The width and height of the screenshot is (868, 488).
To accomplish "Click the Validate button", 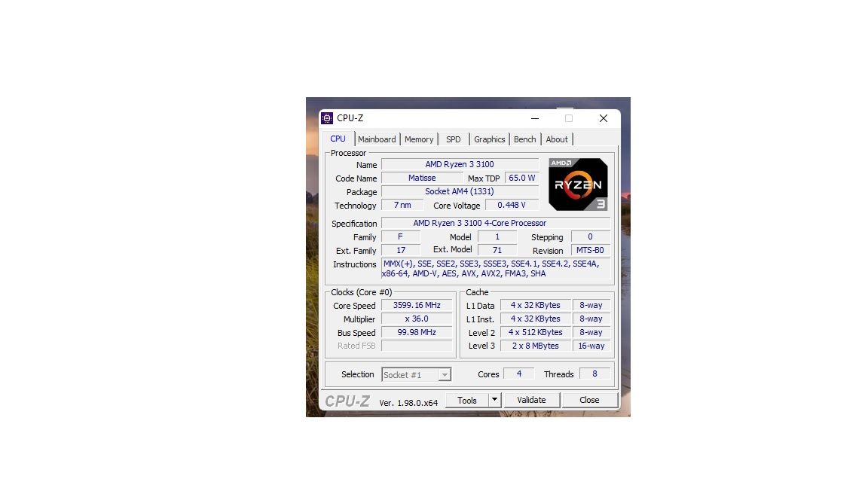I will point(531,400).
